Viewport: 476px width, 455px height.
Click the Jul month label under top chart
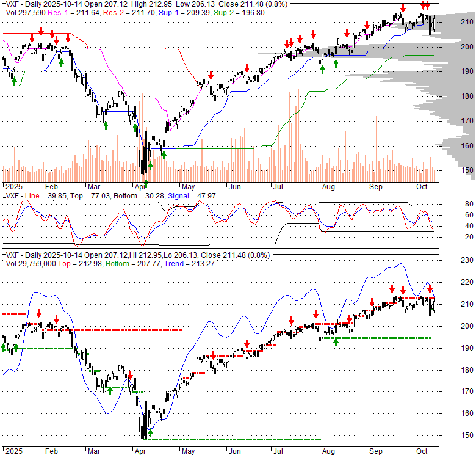click(x=278, y=187)
